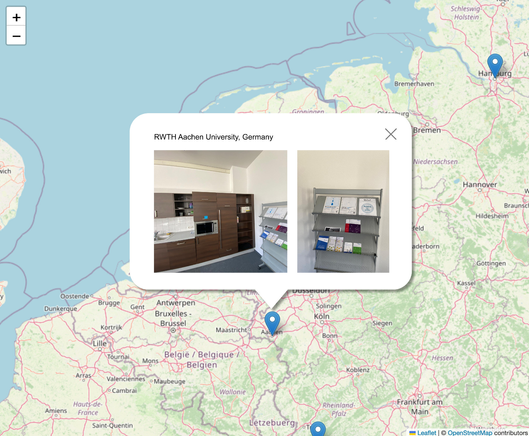Click the Tournai city label
Image resolution: width=529 pixels, height=436 pixels.
(x=118, y=356)
